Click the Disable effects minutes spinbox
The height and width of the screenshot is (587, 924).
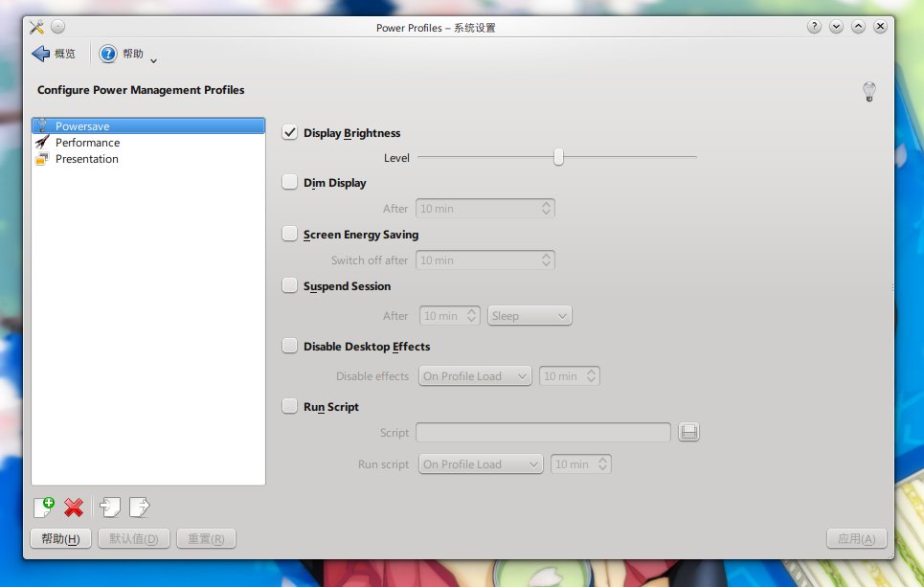coord(570,375)
